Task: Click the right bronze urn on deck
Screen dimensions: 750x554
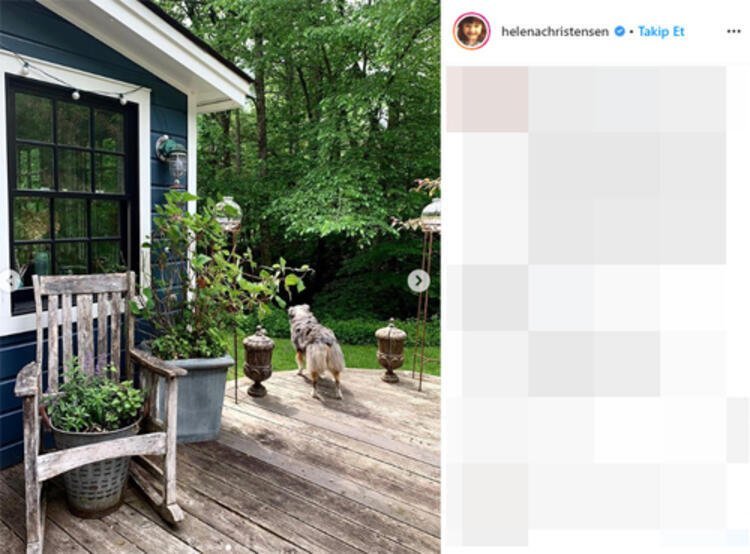Action: [x=390, y=350]
